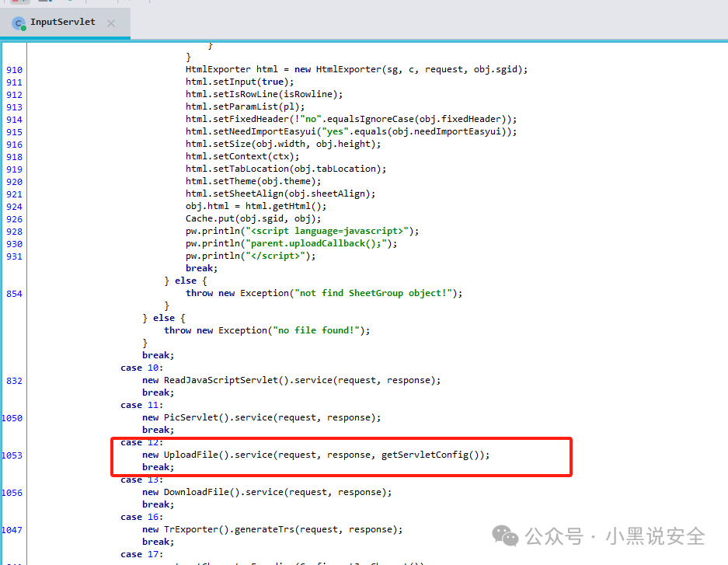Viewport: 728px width, 565px height.
Task: Click the obj.html = html.getHtml() line
Action: 256,206
